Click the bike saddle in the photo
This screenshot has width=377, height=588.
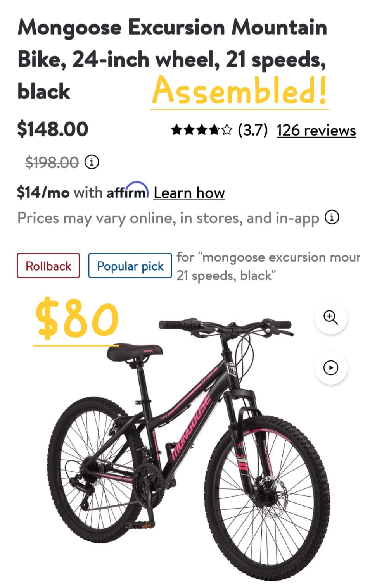pos(135,352)
